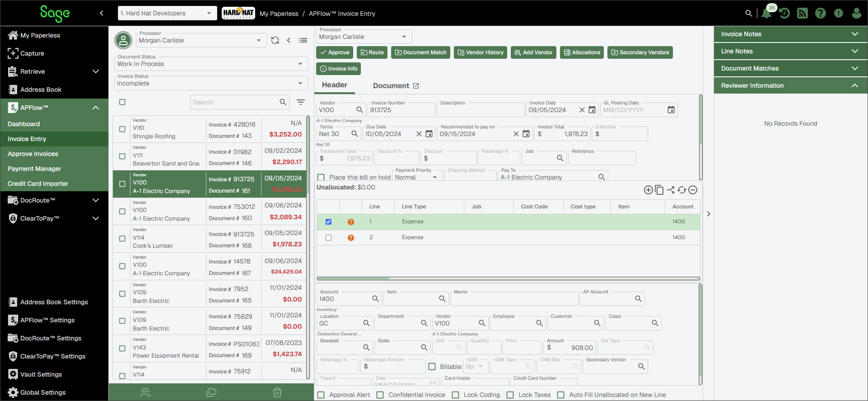Click the users icon below the invoice list

click(145, 392)
